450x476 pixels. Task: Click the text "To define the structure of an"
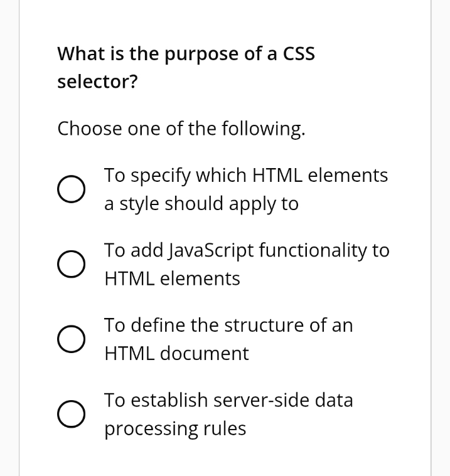pyautogui.click(x=228, y=325)
